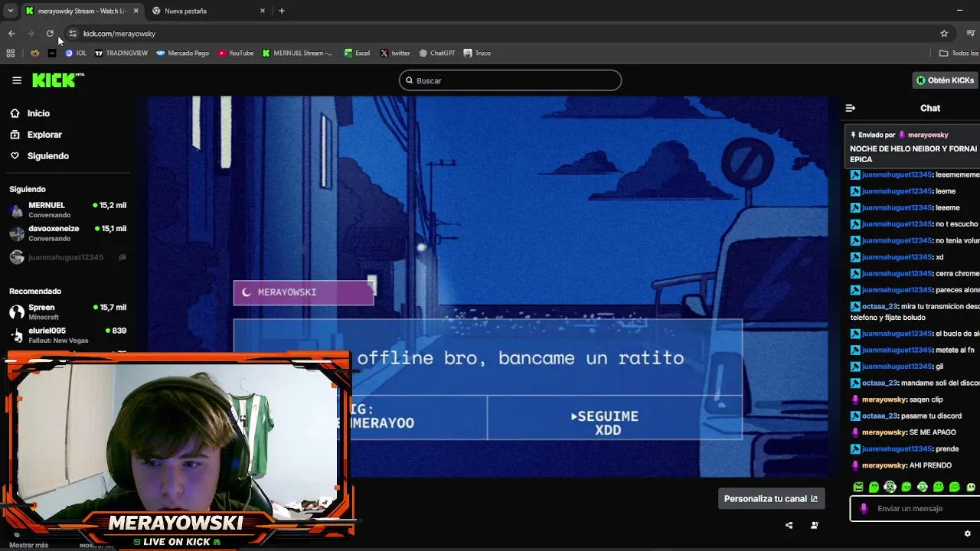Go to Inicio in sidebar

click(38, 113)
